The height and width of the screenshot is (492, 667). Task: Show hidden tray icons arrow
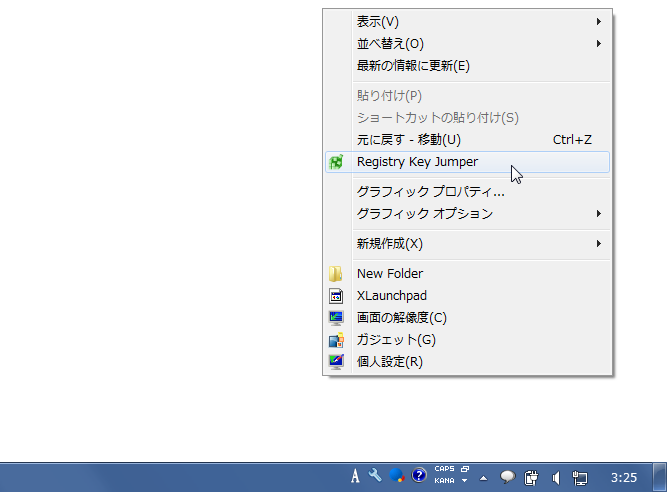[x=483, y=478]
